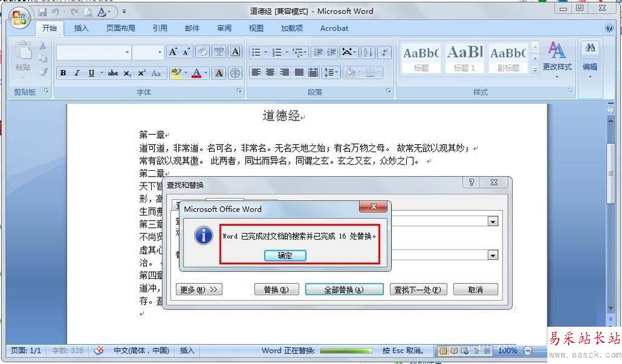This screenshot has width=622, height=364.
Task: Click the Office button orb
Action: tap(19, 18)
